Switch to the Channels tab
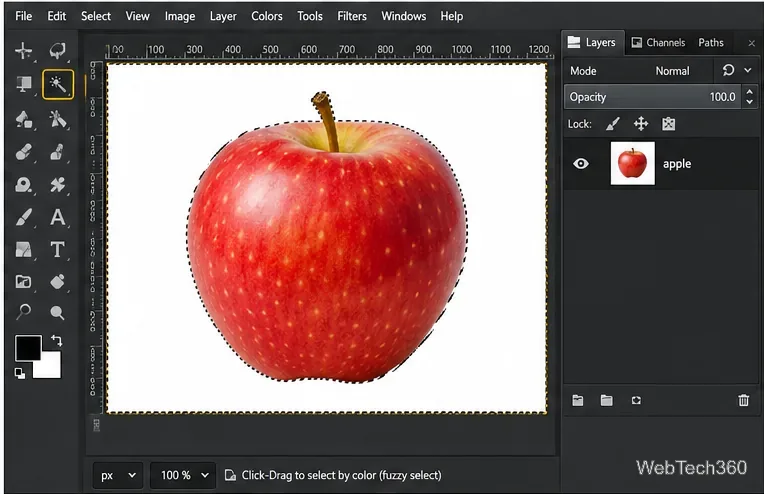The width and height of the screenshot is (764, 494). (x=658, y=43)
